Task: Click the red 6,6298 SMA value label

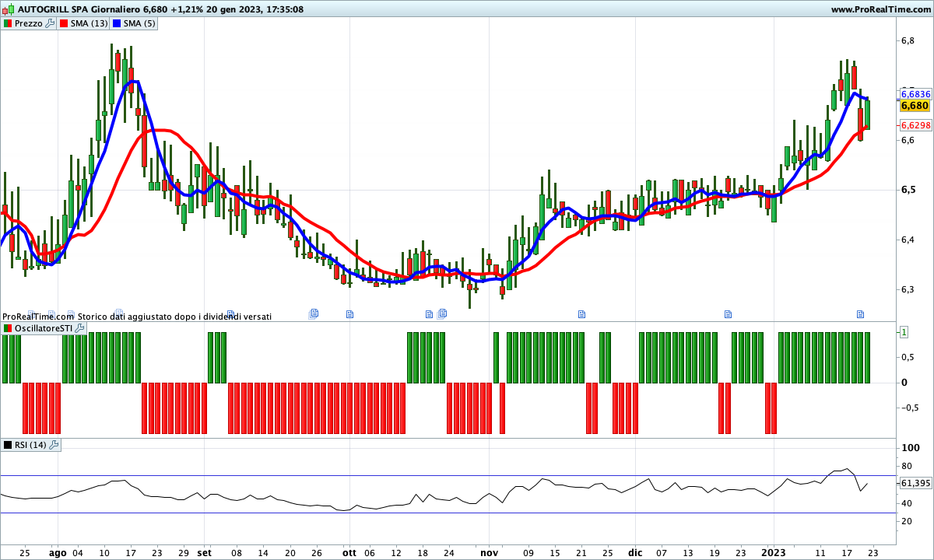Action: point(915,125)
